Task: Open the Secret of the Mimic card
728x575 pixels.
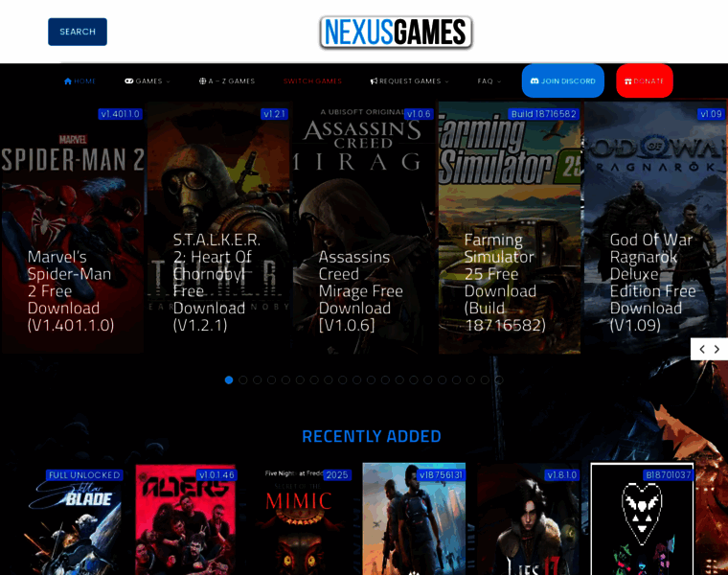Action: coord(300,520)
